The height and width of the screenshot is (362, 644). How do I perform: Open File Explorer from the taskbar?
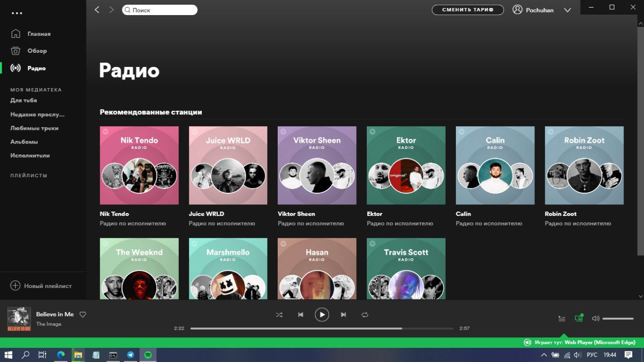click(78, 355)
